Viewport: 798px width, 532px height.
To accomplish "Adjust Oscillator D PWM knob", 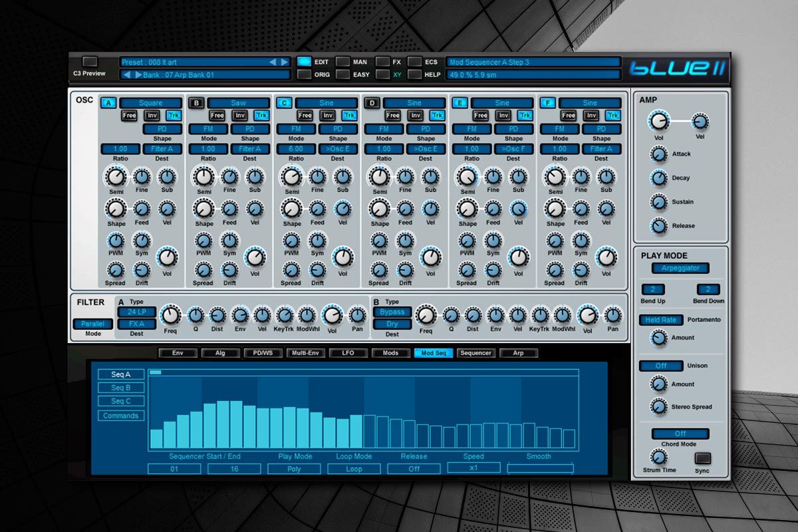I will coord(380,241).
